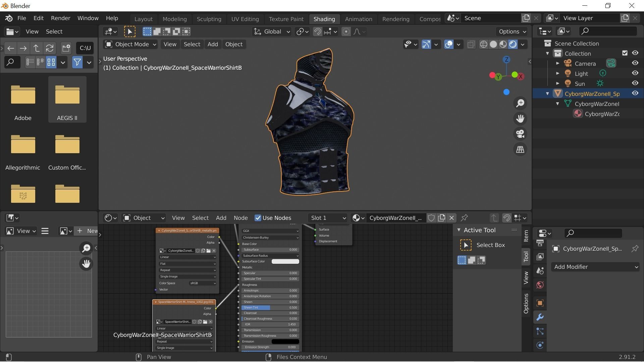644x362 pixels.
Task: Open the GGX distribution dropdown in shader node
Action: click(x=270, y=231)
